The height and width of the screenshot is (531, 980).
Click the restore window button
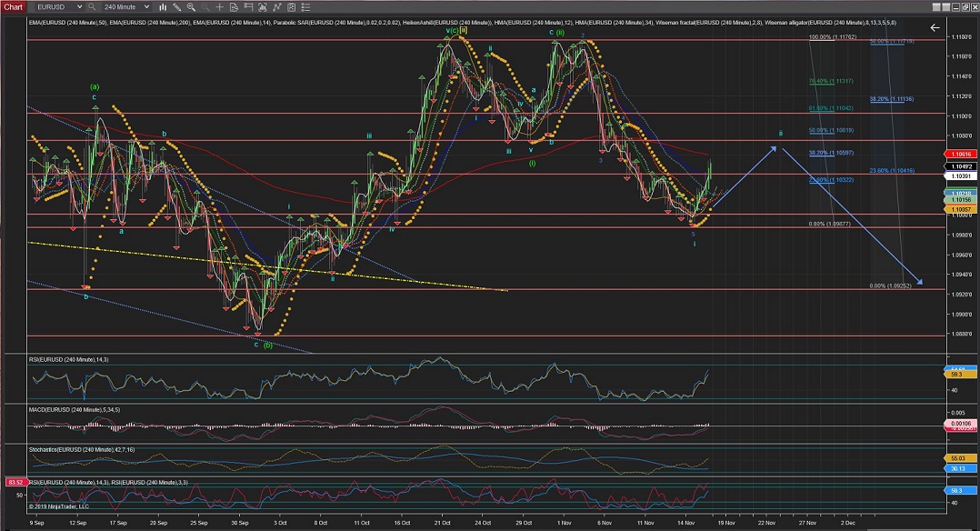(965, 7)
